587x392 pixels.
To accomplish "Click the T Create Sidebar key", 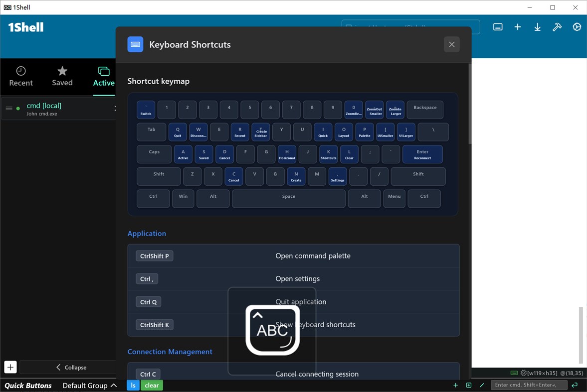I will 260,132.
